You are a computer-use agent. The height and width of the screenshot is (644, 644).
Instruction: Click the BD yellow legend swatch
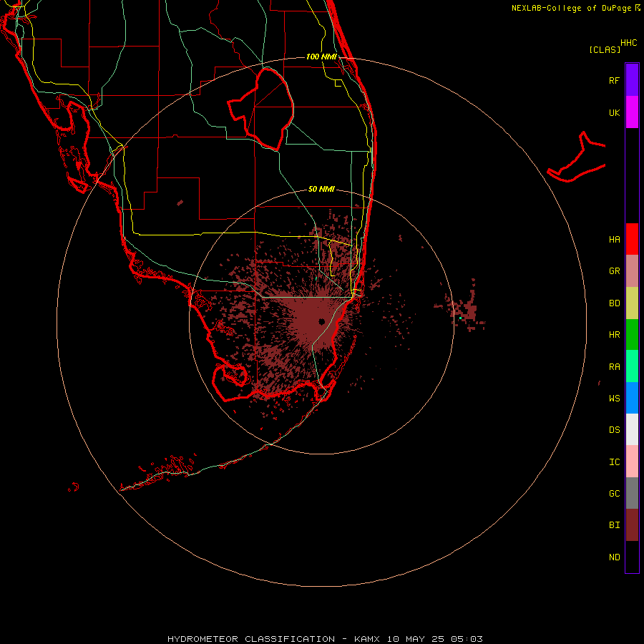coord(632,303)
